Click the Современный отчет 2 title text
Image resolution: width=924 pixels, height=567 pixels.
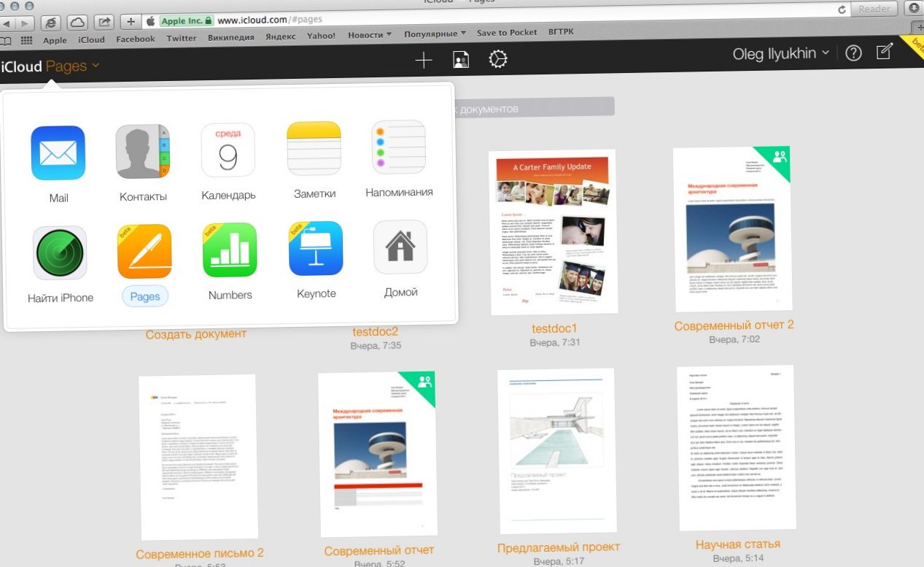click(x=734, y=325)
